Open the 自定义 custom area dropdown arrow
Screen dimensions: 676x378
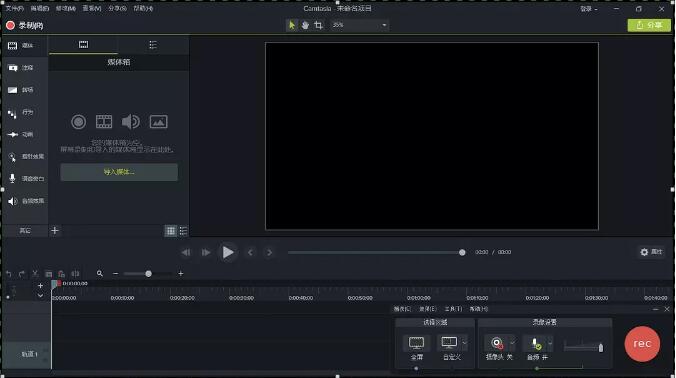464,344
